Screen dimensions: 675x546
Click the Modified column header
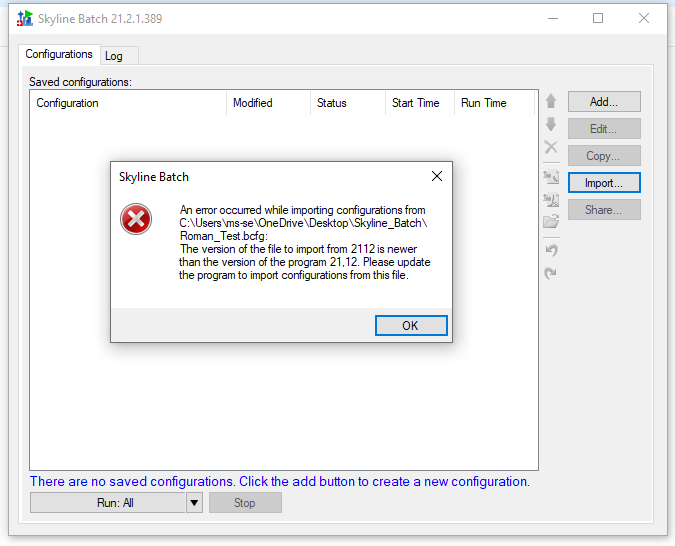coord(266,103)
